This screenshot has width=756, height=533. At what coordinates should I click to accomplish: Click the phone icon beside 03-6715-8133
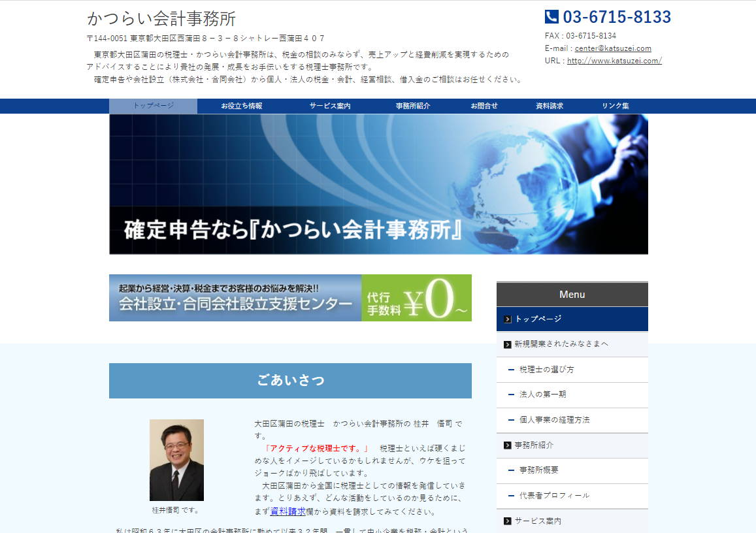click(x=551, y=16)
